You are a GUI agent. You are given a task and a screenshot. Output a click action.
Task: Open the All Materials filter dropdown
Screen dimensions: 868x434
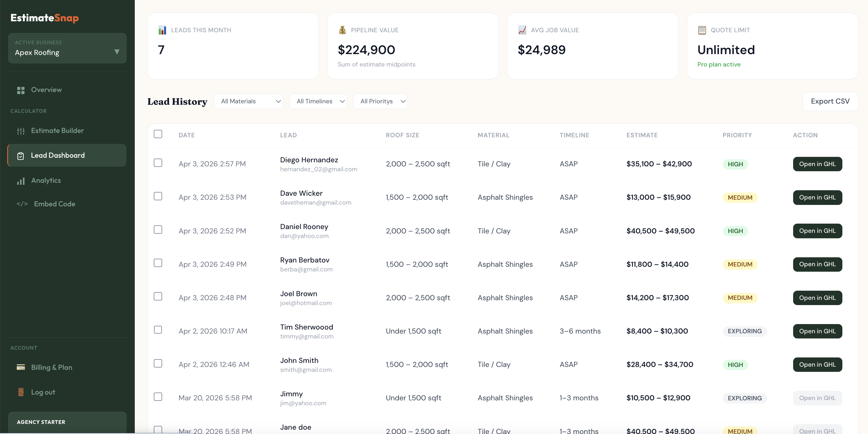tap(248, 101)
